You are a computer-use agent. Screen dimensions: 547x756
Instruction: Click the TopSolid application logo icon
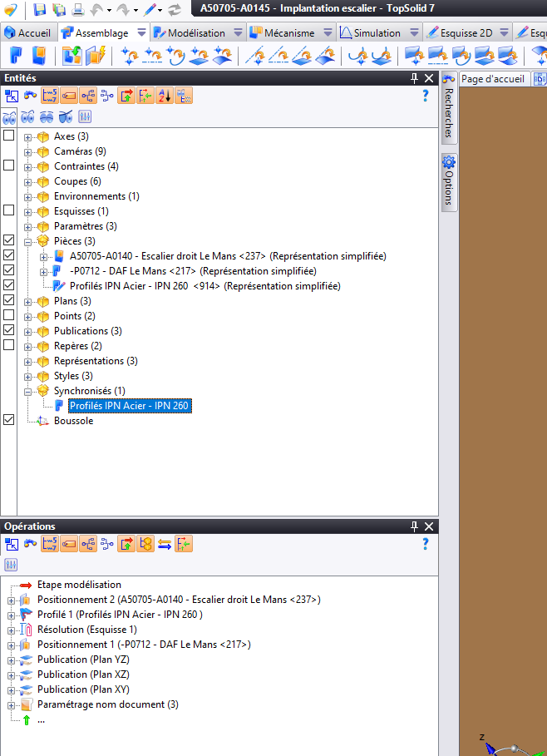[10, 9]
